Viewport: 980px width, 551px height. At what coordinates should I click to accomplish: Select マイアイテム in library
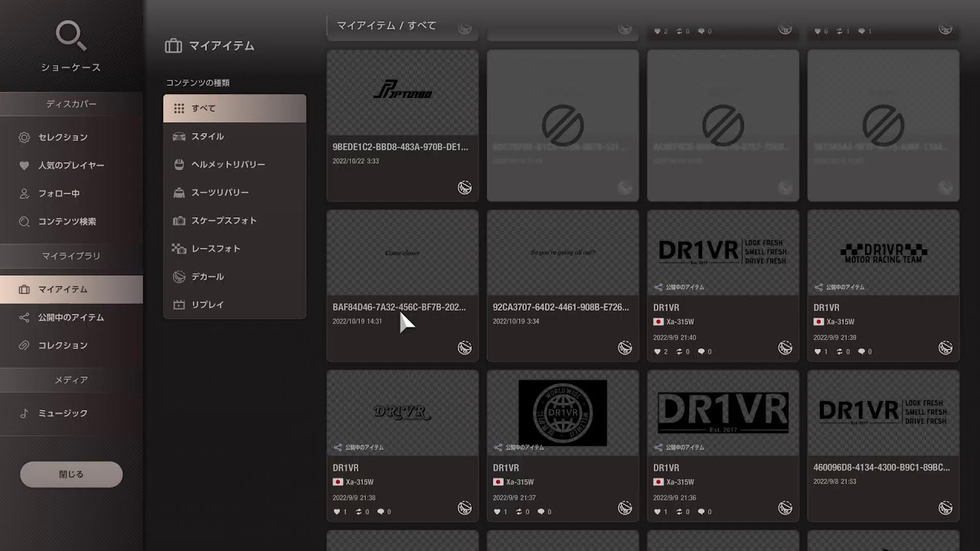[71, 289]
